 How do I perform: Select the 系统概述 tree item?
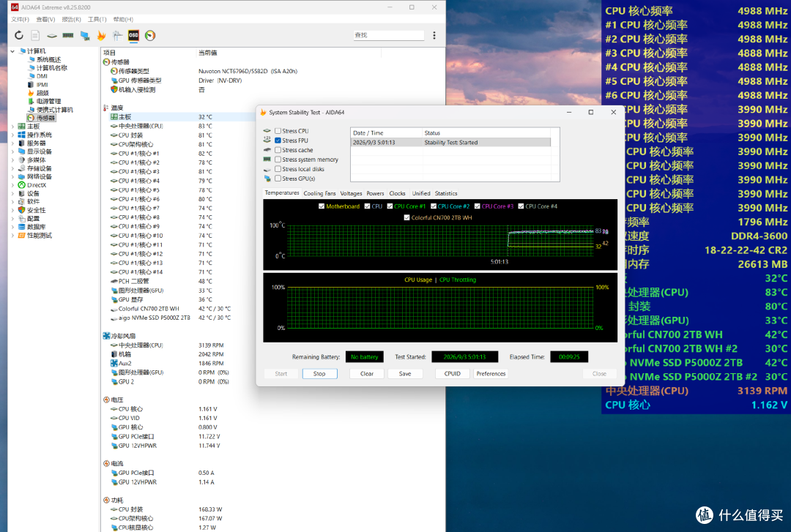pyautogui.click(x=48, y=59)
